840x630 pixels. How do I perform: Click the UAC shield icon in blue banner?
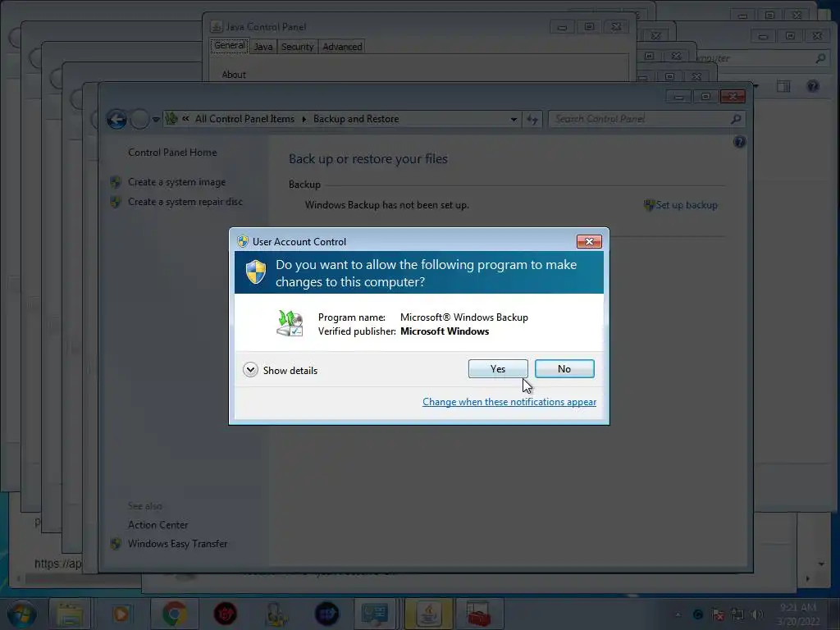click(x=256, y=272)
